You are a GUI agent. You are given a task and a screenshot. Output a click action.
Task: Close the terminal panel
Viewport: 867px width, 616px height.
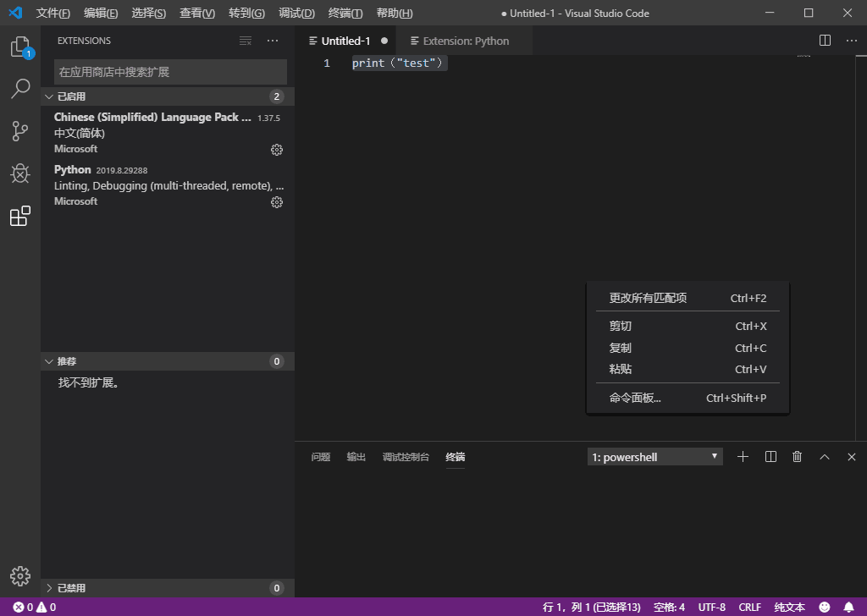tap(852, 457)
